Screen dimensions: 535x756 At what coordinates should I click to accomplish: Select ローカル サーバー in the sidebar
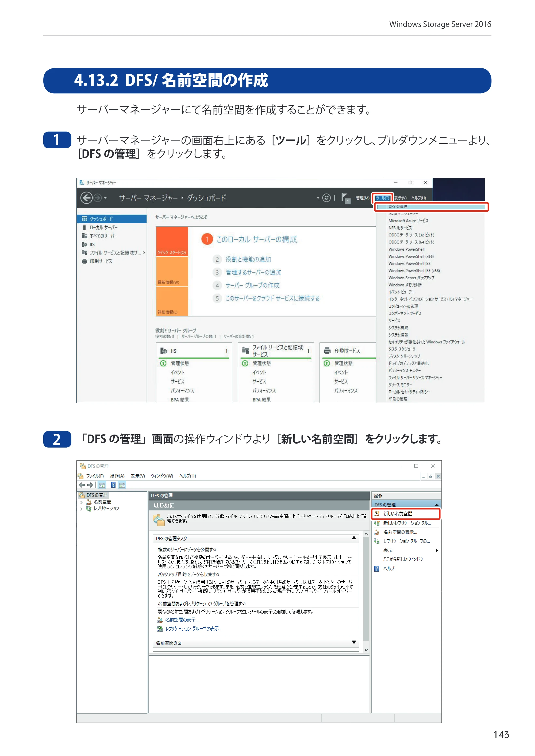[x=103, y=227]
